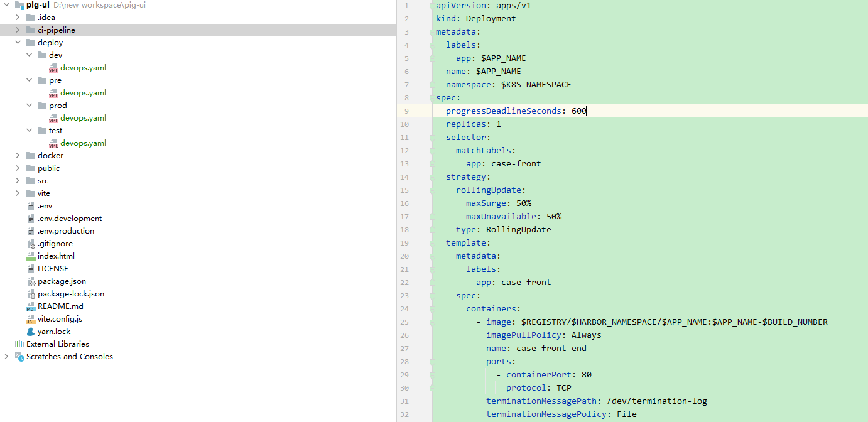Click the index.html file icon
Viewport: 868px width, 422px height.
click(x=31, y=256)
